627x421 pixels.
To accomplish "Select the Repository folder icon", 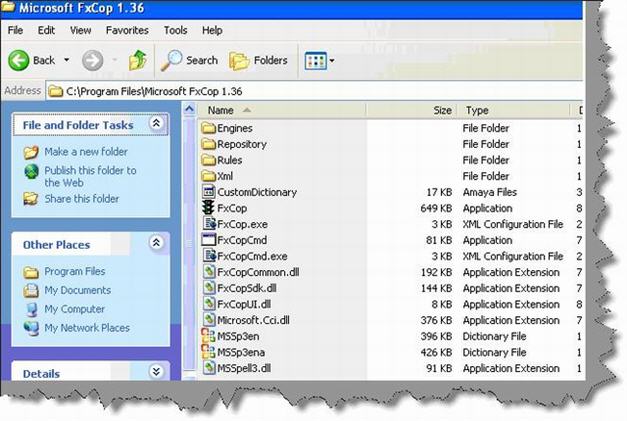I will (208, 144).
